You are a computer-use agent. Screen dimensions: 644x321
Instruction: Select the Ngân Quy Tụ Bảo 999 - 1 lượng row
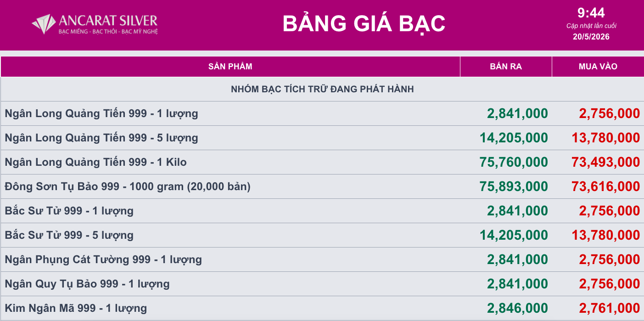click(x=322, y=284)
